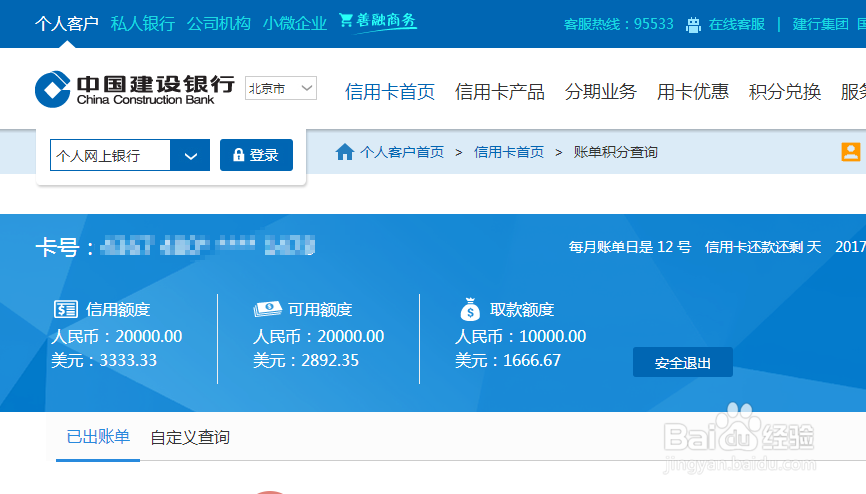Viewport: 866px width, 494px height.
Task: Click the money bag 取款额度 icon
Action: click(x=470, y=309)
